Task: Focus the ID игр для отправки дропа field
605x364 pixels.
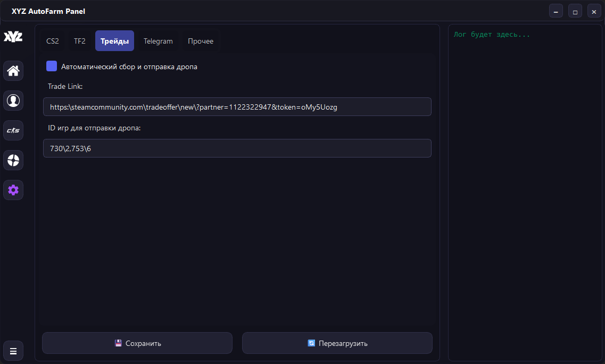Action: click(237, 148)
